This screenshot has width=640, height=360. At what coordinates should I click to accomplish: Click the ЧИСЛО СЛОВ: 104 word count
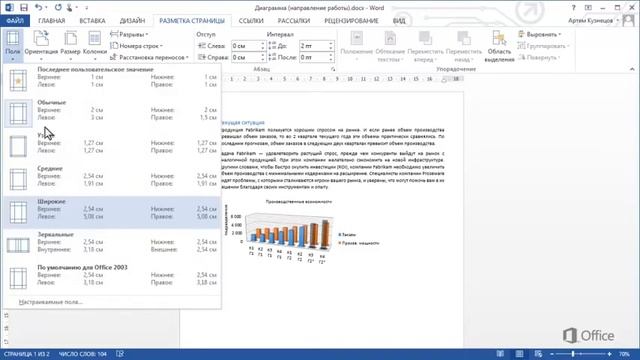click(83, 354)
